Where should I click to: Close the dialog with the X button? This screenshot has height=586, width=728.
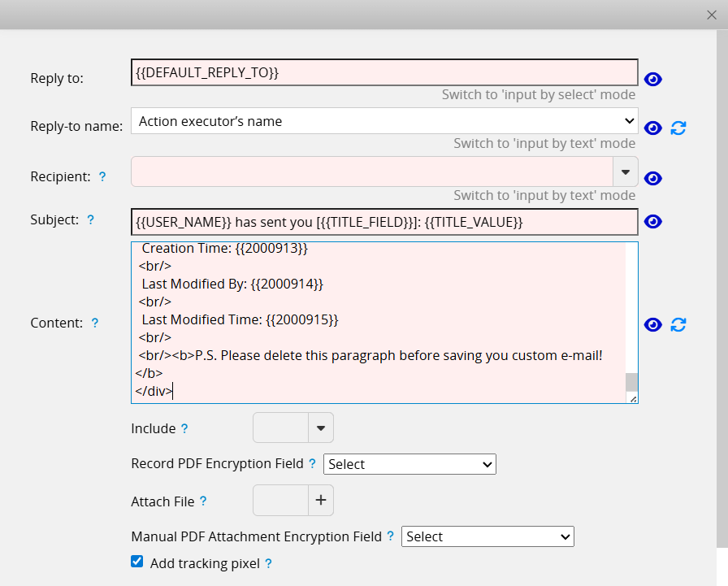(712, 14)
